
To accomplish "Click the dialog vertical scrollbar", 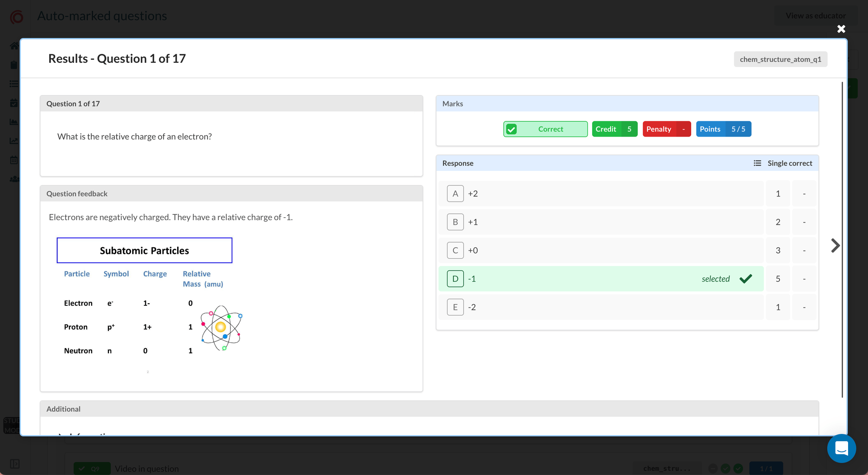I will (842, 240).
